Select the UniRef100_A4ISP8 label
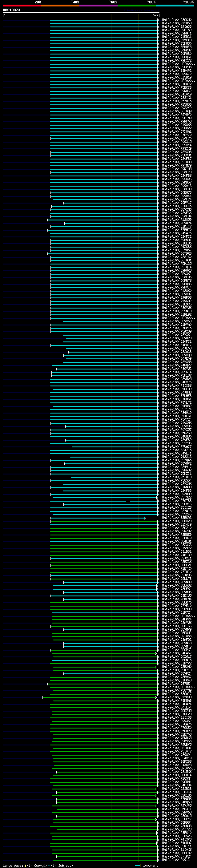 pos(176,839)
